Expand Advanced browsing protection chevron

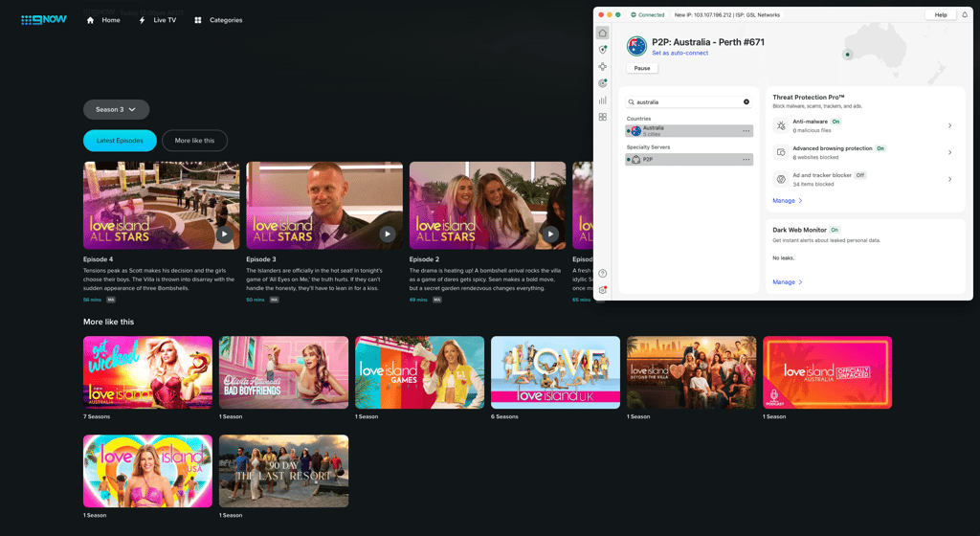click(950, 152)
